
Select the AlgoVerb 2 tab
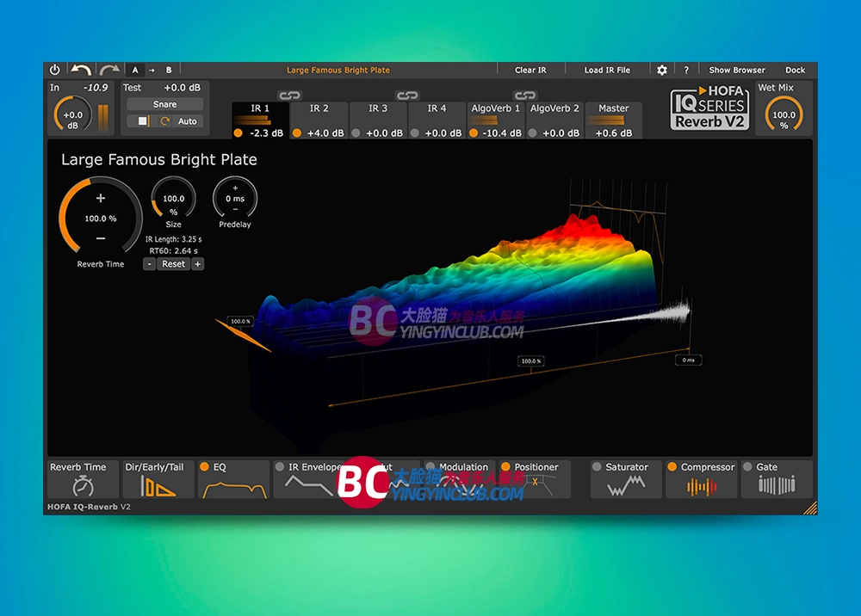point(554,109)
